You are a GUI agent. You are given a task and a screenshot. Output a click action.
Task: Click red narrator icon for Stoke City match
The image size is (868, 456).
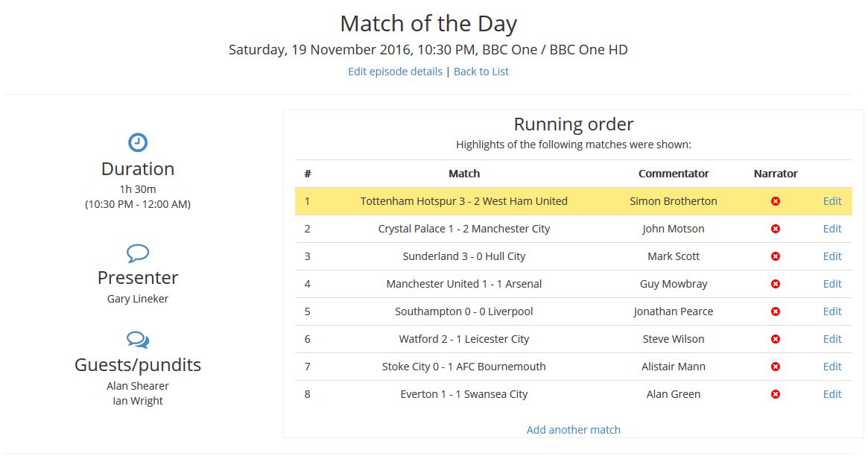click(776, 367)
